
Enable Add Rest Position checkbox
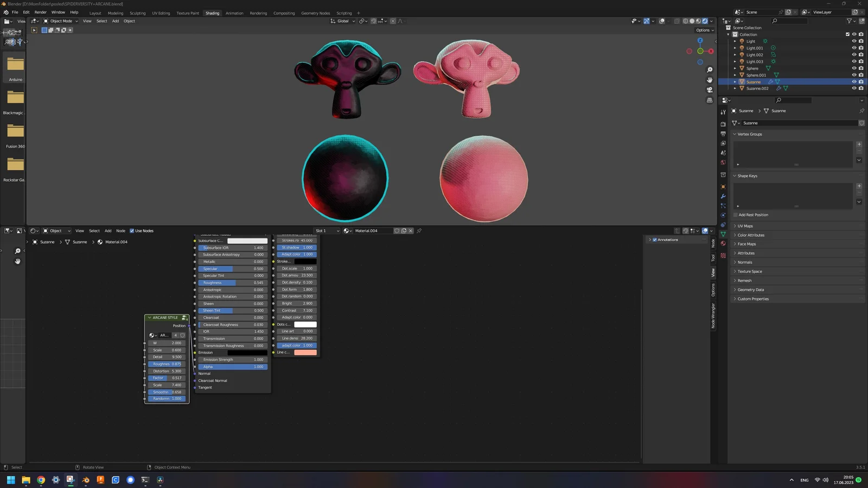pos(736,215)
